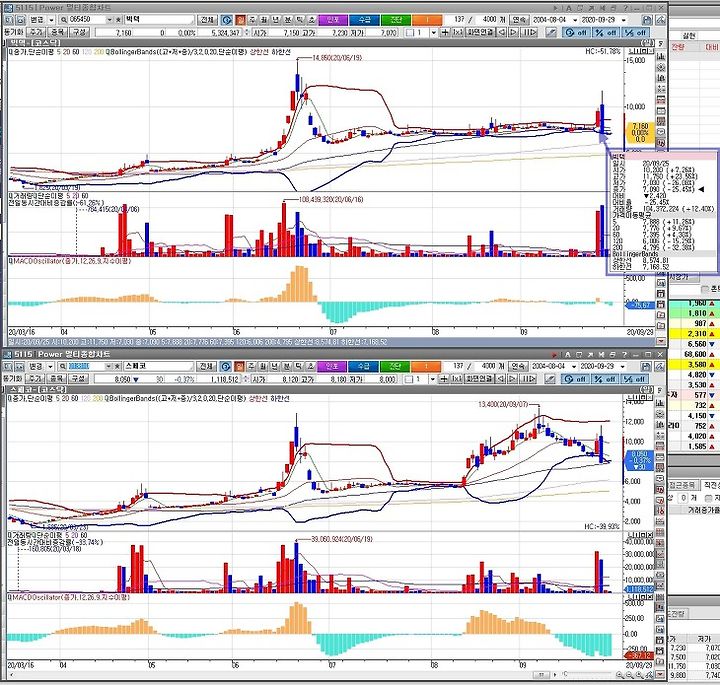Click the fifth red-lined icon in top chart's side strip
Screen dimensions: 720x685
pyautogui.click(x=661, y=100)
